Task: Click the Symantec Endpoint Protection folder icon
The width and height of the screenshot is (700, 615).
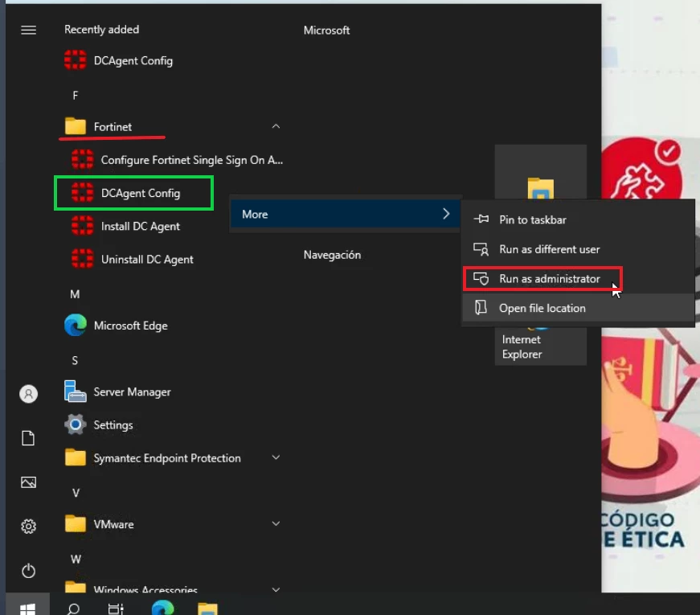Action: pos(75,457)
